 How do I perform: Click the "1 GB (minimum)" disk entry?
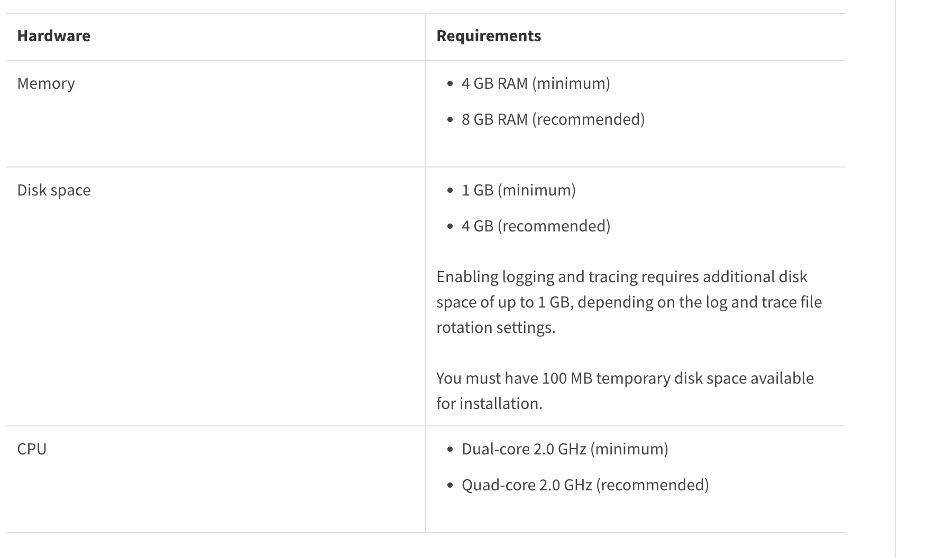pos(518,190)
